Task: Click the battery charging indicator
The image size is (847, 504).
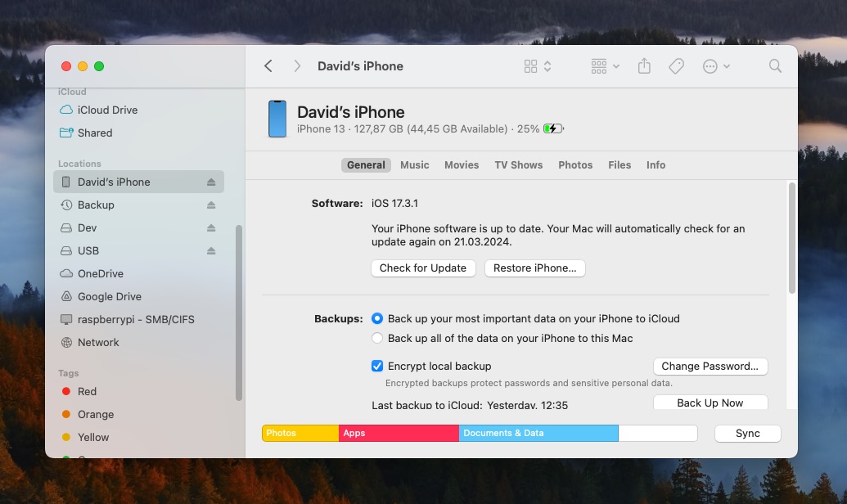Action: pos(553,128)
